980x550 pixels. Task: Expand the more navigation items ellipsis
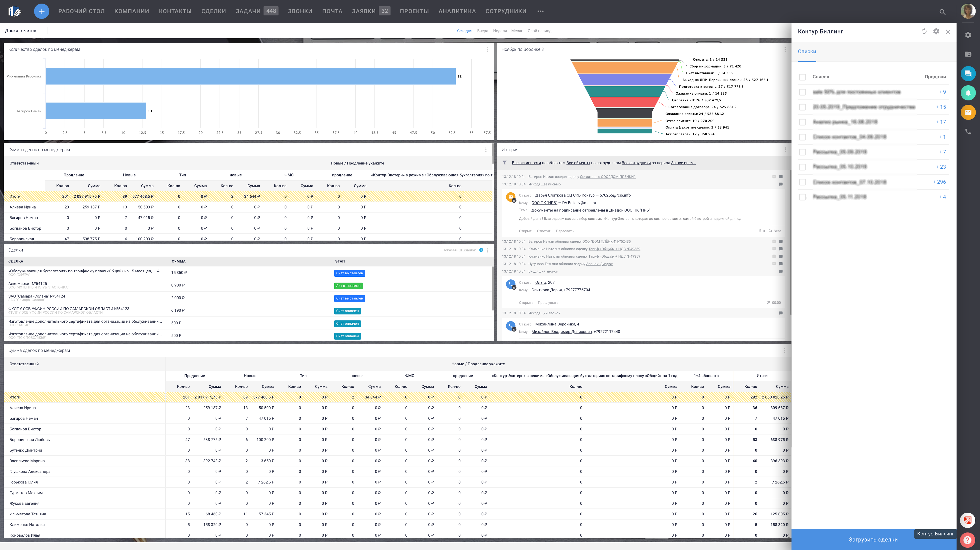click(x=540, y=11)
